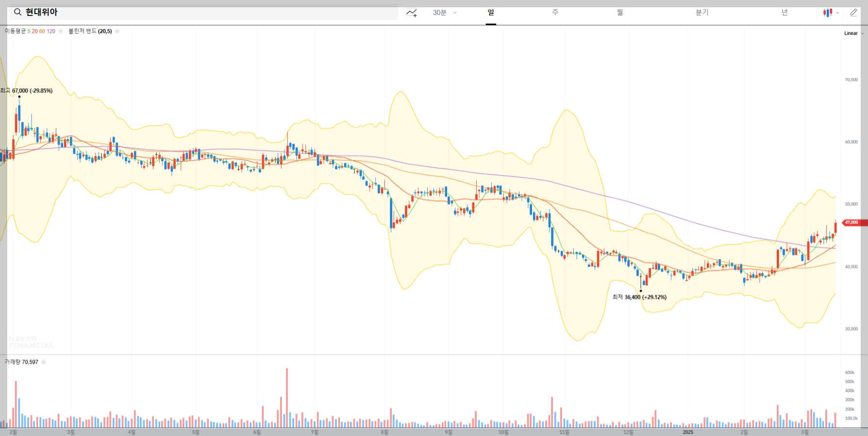Switch to the 분기 quarterly tab

point(702,13)
